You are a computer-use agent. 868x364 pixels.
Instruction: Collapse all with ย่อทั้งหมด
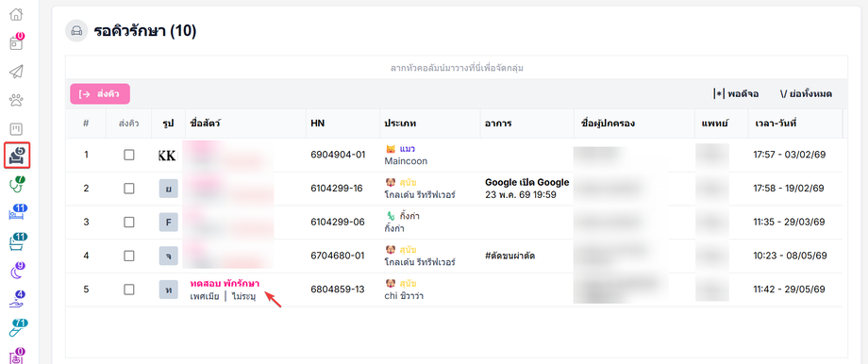[x=806, y=94]
